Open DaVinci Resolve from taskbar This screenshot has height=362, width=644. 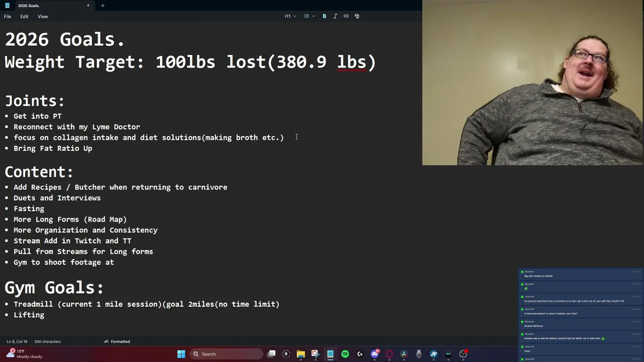[x=404, y=354]
